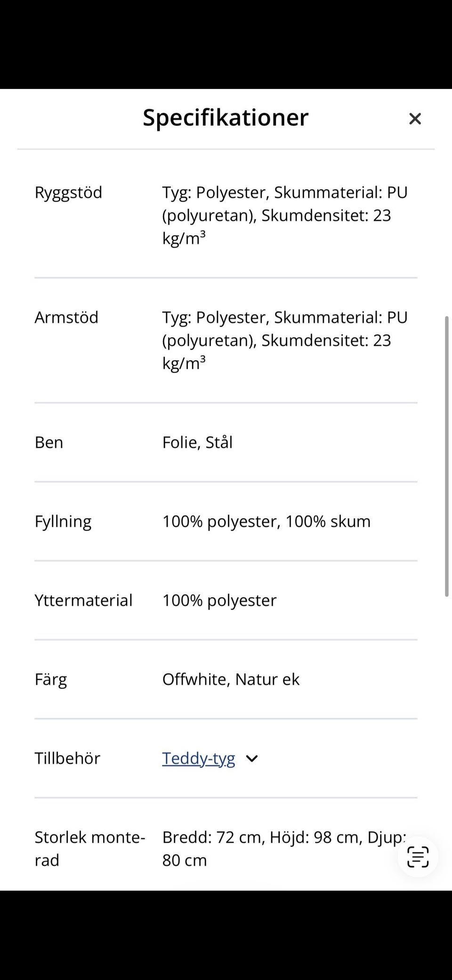The height and width of the screenshot is (980, 452).
Task: Select the Armstöd row label
Action: click(66, 317)
